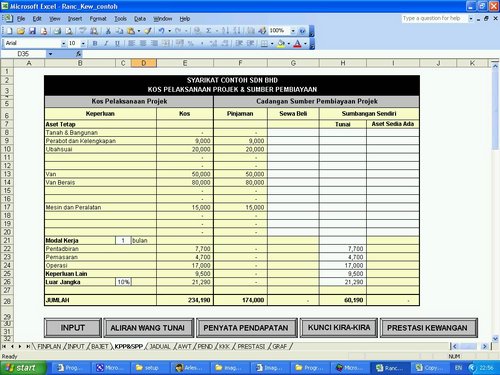Click the Save icon in toolbar
This screenshot has width=500, height=375.
(x=32, y=31)
